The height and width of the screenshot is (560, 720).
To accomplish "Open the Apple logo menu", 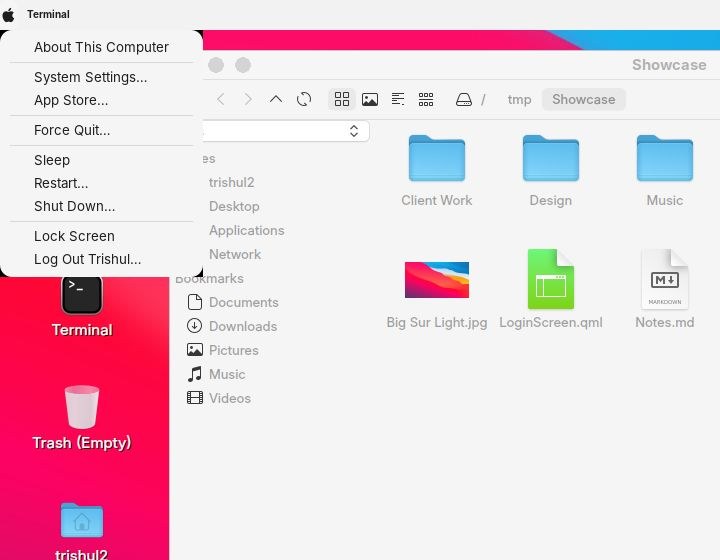I will [x=9, y=15].
